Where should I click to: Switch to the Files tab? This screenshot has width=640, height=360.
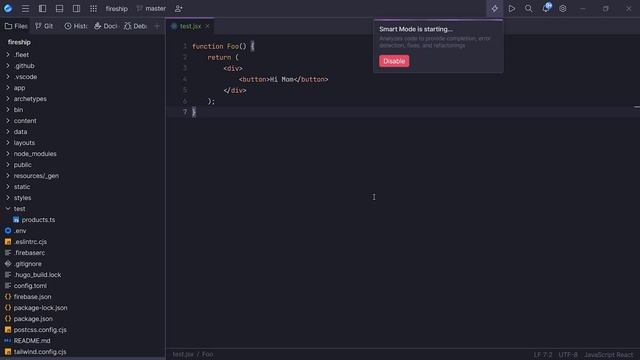tap(16, 26)
